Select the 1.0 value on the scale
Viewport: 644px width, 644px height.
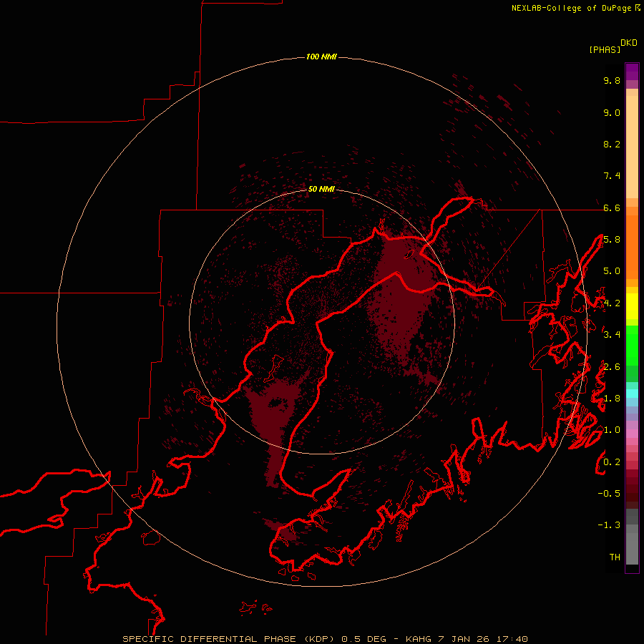612,430
